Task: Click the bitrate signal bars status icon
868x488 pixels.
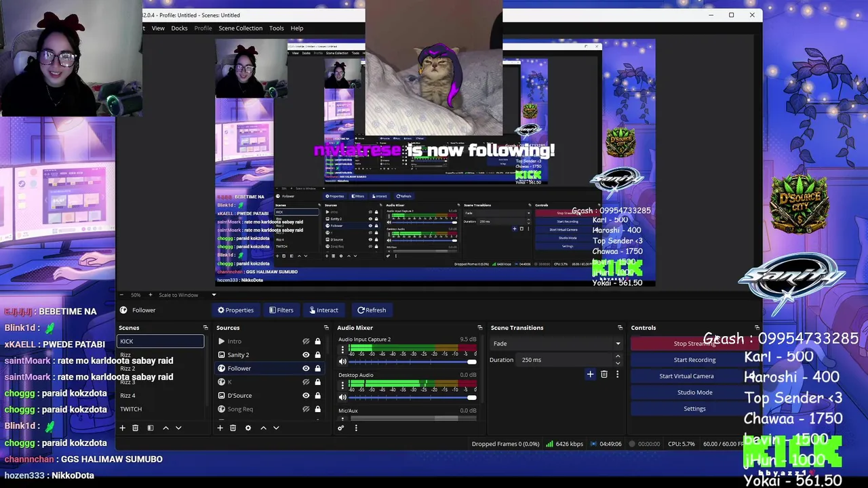Action: (x=549, y=444)
